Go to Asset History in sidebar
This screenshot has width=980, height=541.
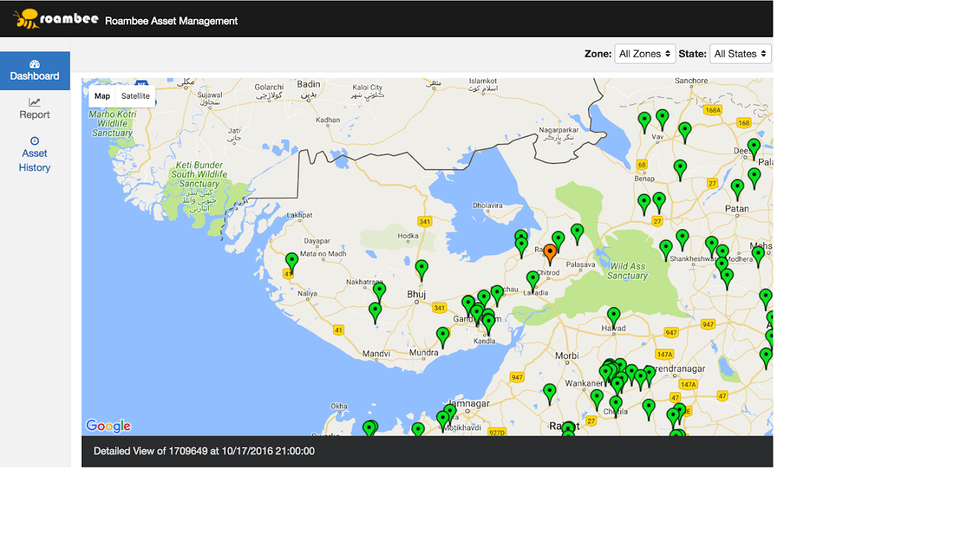pyautogui.click(x=34, y=154)
